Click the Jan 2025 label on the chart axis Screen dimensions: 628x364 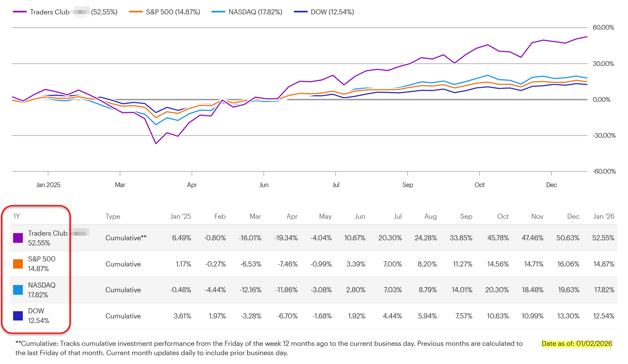(x=48, y=185)
